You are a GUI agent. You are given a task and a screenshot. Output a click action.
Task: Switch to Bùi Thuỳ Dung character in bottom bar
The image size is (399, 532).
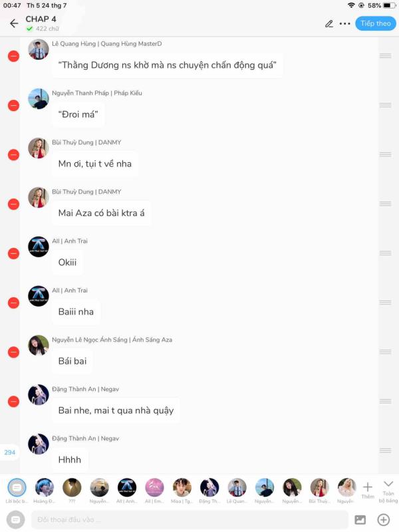[x=319, y=487]
